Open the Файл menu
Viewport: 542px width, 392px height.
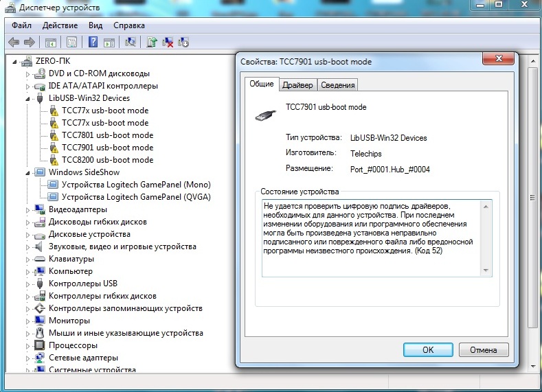(21, 25)
